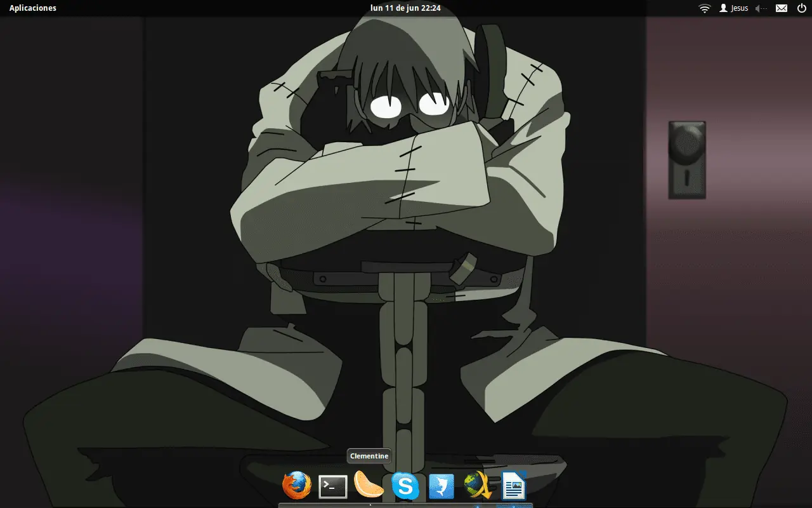The image size is (812, 508).
Task: Launch Firefox from the dock
Action: pos(297,486)
